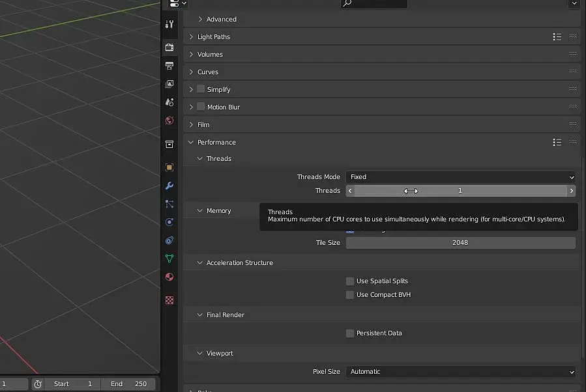Open the Modifiers wrench tab

[169, 186]
